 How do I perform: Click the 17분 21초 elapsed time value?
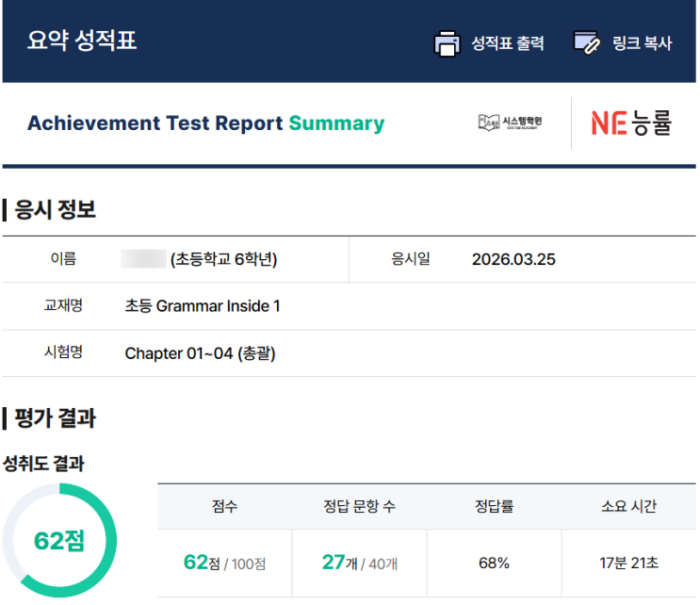pos(628,563)
